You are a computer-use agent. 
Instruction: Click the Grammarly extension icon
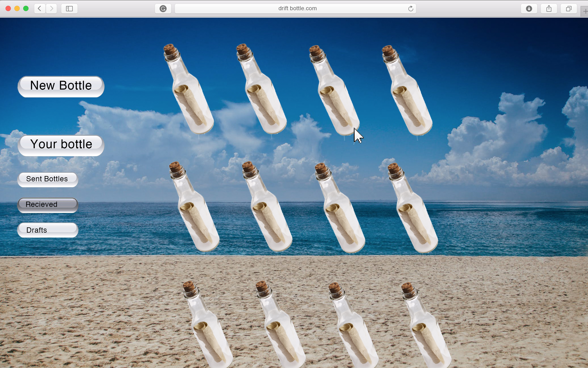point(163,9)
